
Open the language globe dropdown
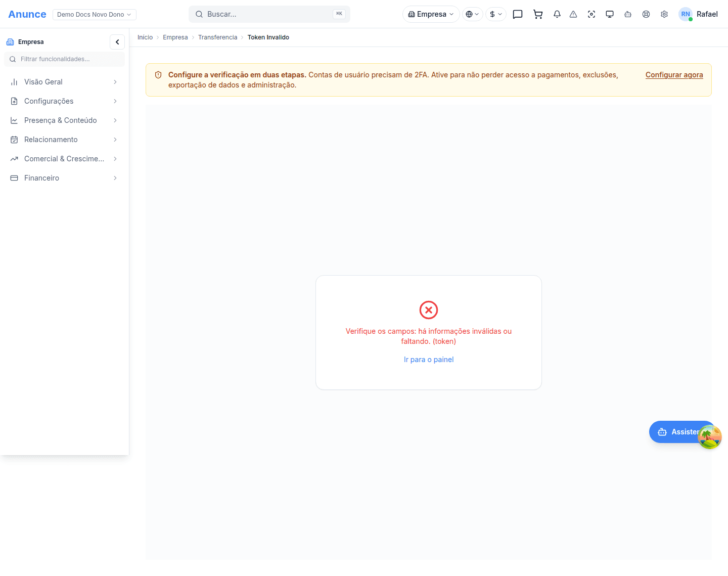[473, 14]
